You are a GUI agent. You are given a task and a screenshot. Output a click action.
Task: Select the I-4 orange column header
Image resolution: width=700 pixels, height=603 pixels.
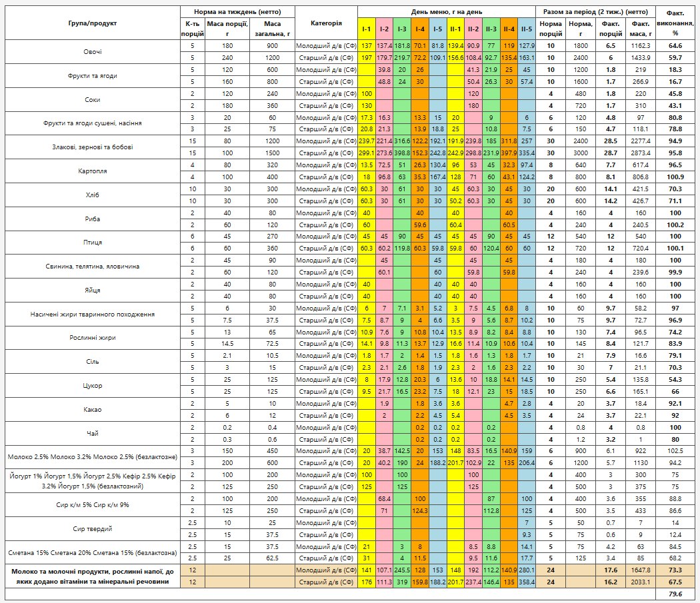pos(420,29)
